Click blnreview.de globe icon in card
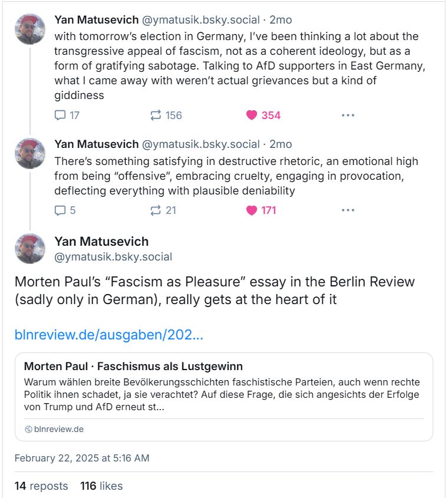 28,430
